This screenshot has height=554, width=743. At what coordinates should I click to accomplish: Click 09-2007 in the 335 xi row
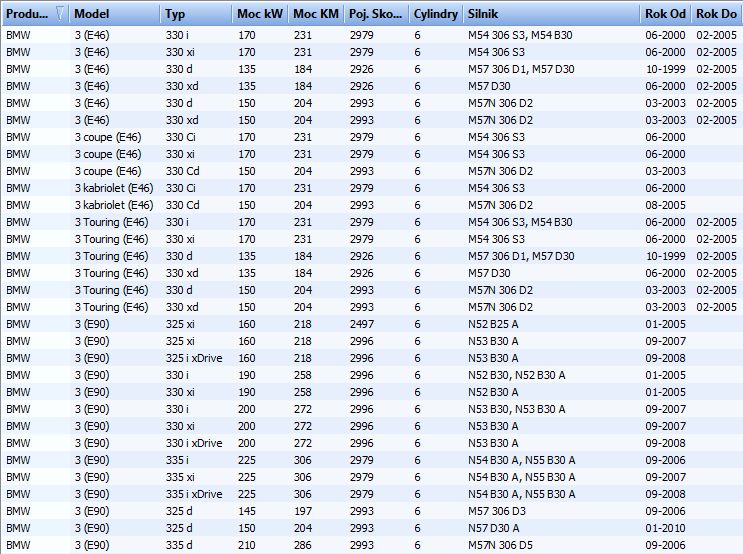(665, 477)
